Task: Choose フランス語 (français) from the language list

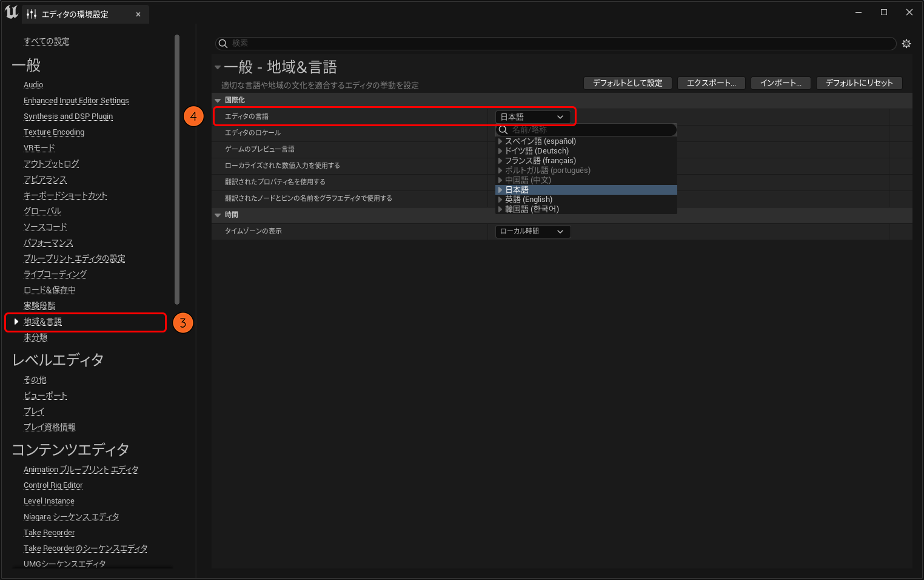Action: [540, 161]
